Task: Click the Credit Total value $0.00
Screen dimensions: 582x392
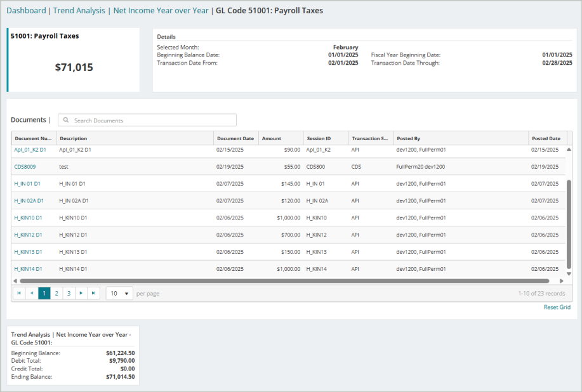Action: pos(128,369)
